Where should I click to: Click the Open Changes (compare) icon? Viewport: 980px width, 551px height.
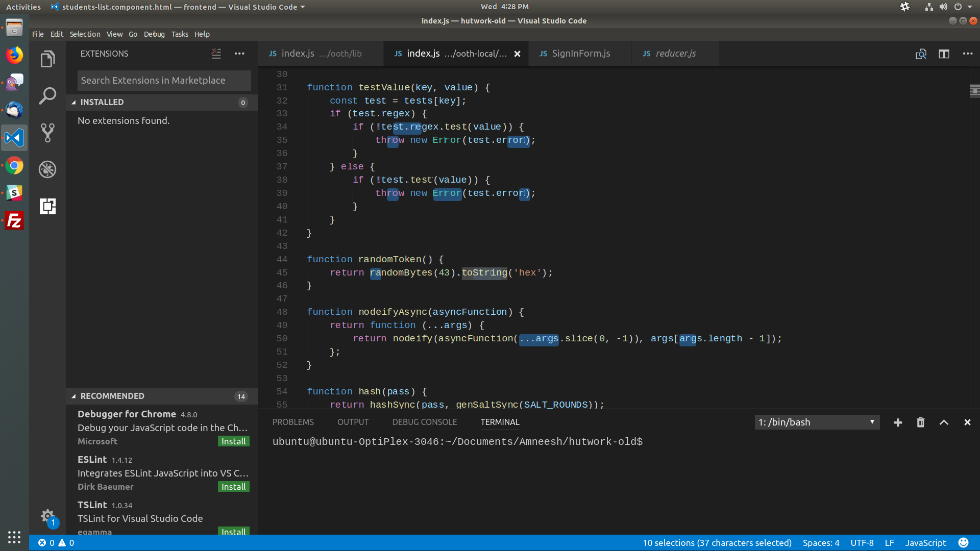pyautogui.click(x=921, y=54)
